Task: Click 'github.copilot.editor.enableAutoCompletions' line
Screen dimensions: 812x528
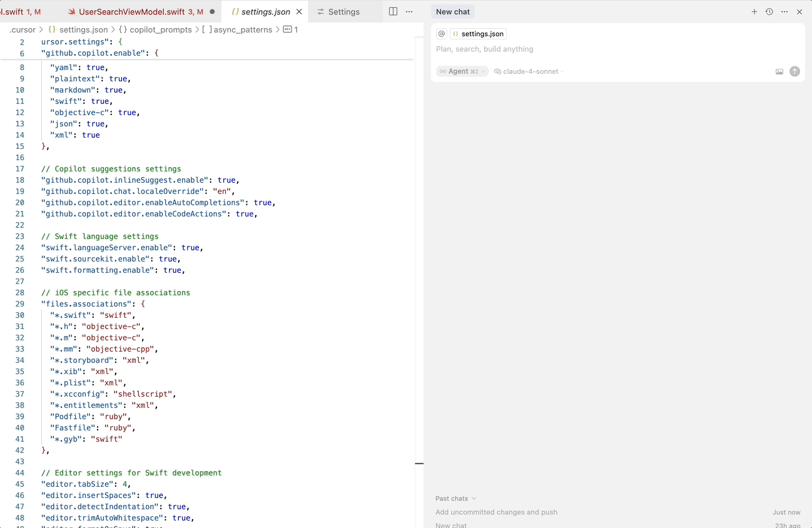Action: click(159, 203)
